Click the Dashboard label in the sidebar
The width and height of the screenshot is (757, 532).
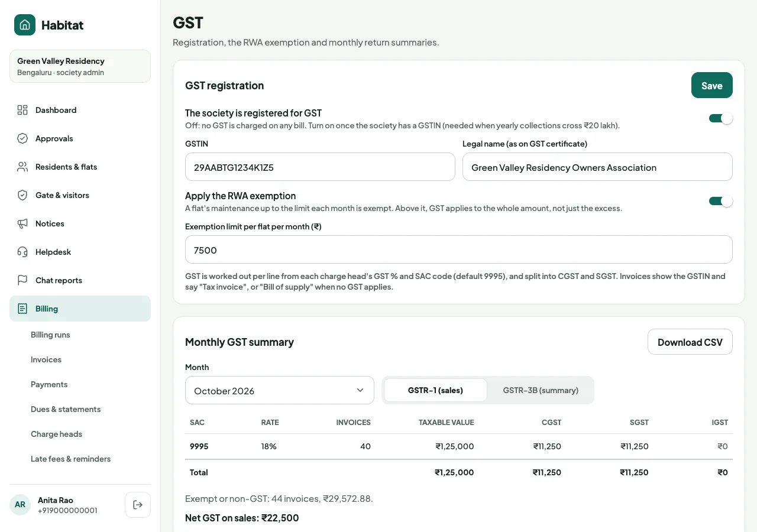[56, 110]
